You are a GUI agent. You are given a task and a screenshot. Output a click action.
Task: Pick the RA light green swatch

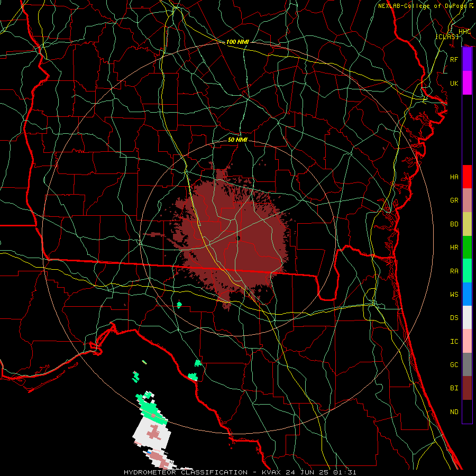coord(467,271)
